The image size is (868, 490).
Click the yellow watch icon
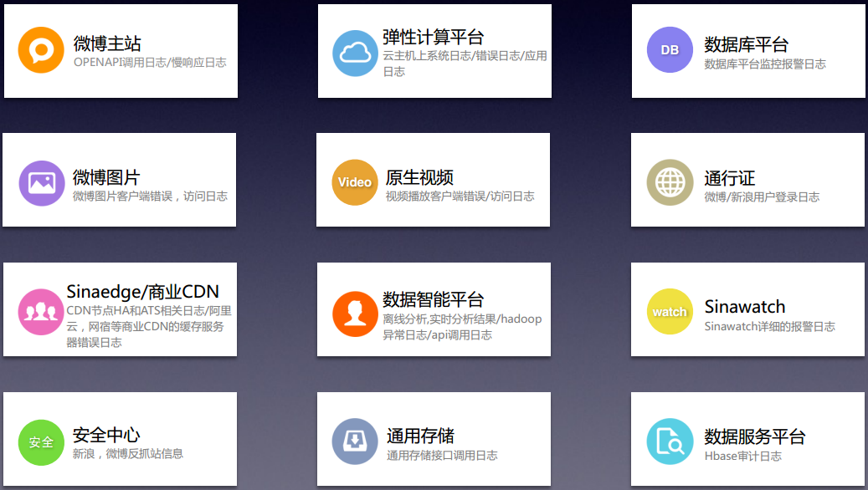pyautogui.click(x=670, y=311)
